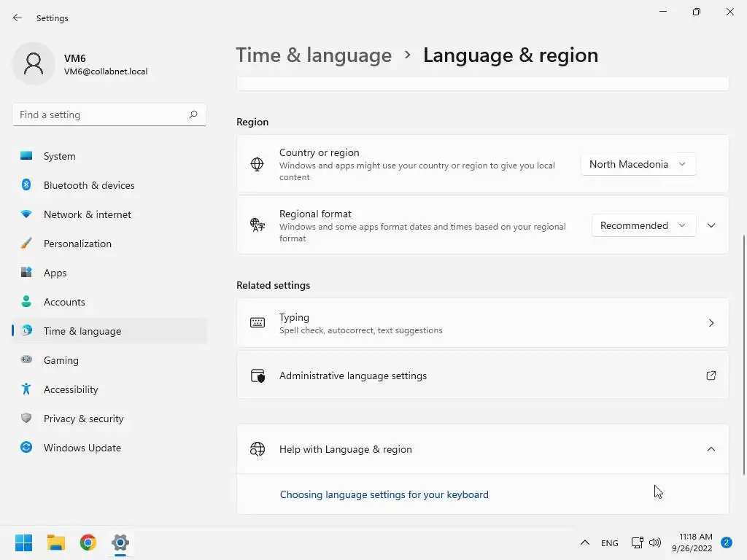Expand the Regional format details chevron
This screenshot has height=560, width=747.
(x=711, y=225)
